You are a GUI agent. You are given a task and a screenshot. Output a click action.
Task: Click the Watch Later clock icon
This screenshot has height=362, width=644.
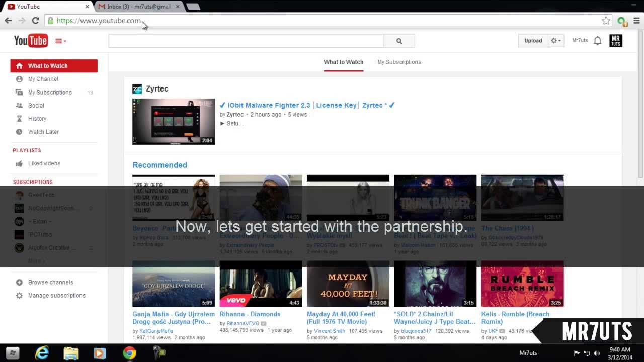[x=19, y=132]
